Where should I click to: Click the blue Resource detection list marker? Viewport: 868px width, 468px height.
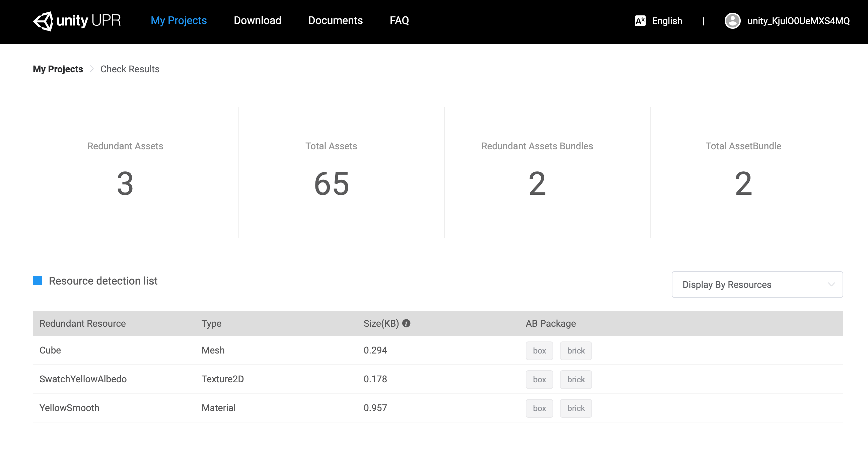tap(38, 280)
